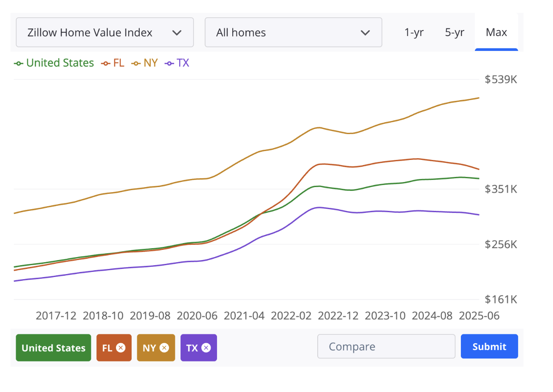Switch to the 1-yr time range
Viewport: 553px width, 392px height.
click(x=414, y=32)
